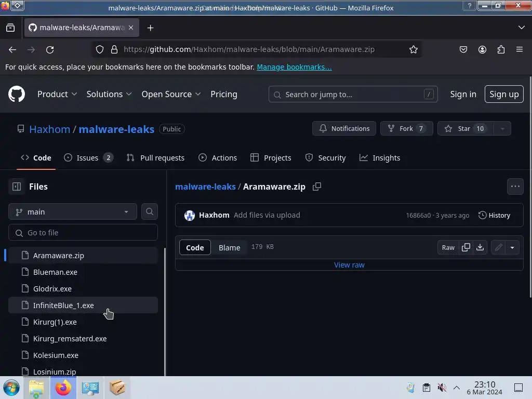Image resolution: width=532 pixels, height=399 pixels.
Task: Select Kolesium.exe in the file tree
Action: pyautogui.click(x=83, y=355)
